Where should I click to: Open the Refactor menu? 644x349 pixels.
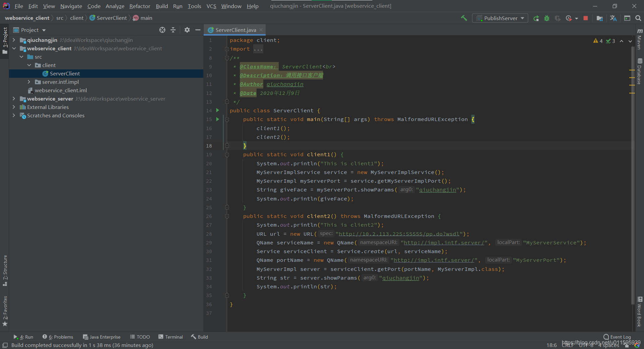point(140,6)
